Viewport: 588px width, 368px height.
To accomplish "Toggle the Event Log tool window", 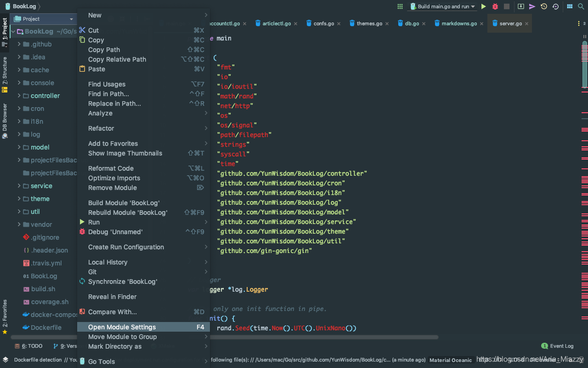I will point(557,346).
